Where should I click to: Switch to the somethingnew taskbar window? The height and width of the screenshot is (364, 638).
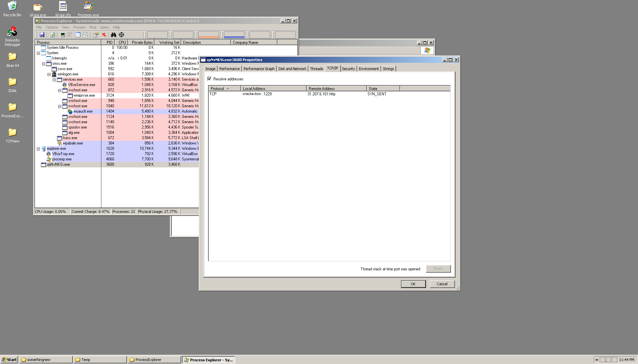(46, 360)
